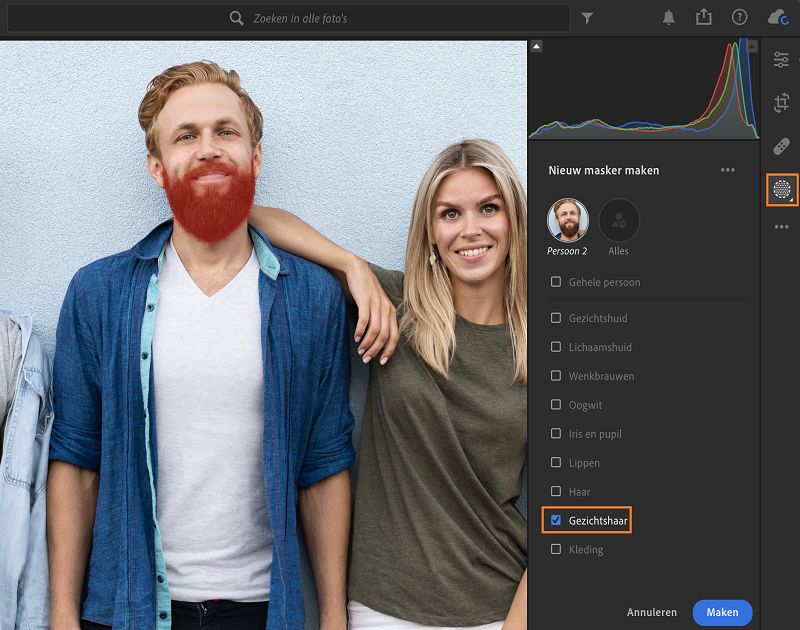Image resolution: width=800 pixels, height=630 pixels.
Task: Focus the Zoeken in alle foto's search field
Action: click(289, 18)
